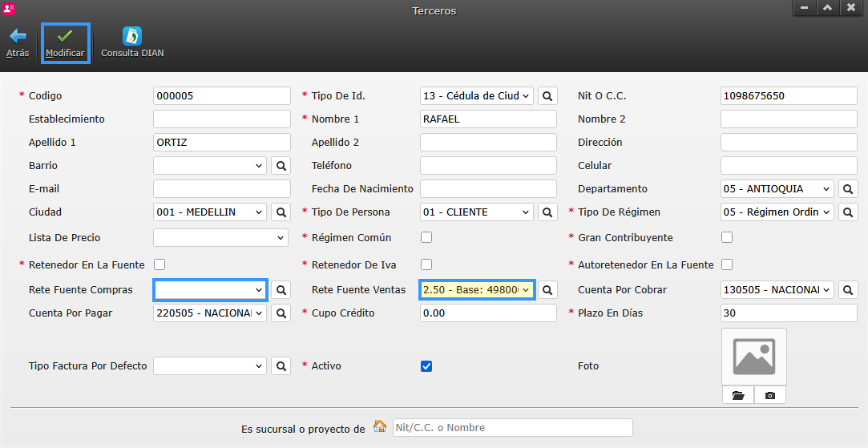Click the E-mail input field

pos(221,189)
